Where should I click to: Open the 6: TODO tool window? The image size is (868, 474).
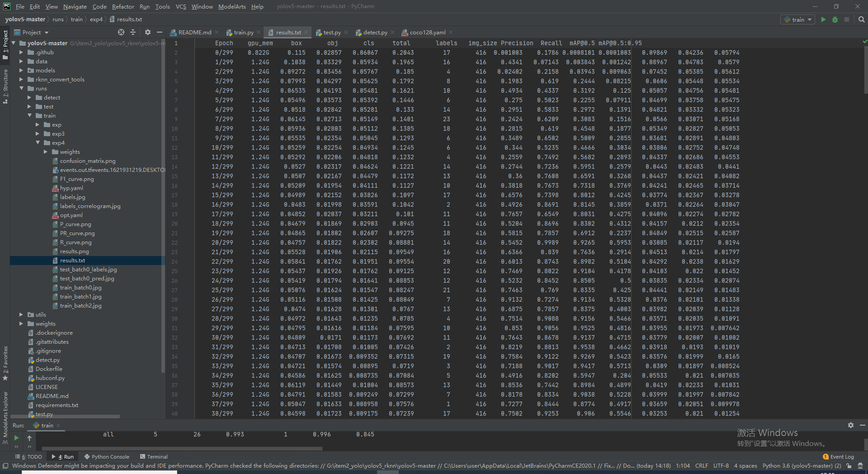click(x=28, y=457)
